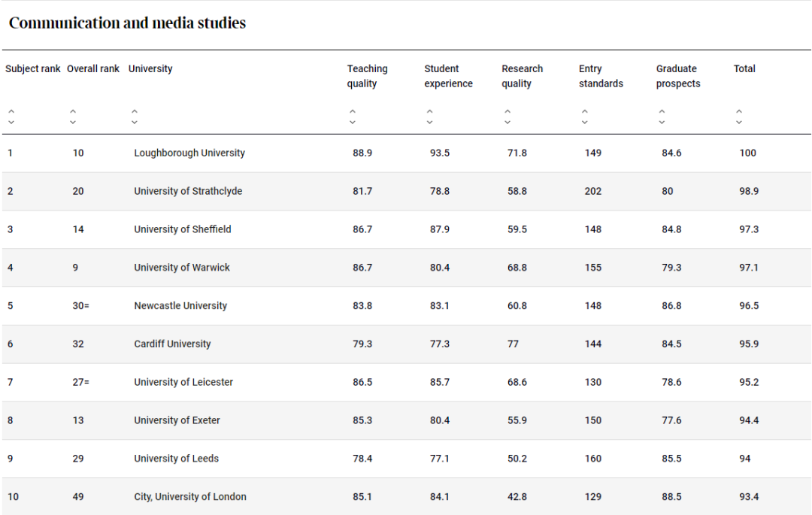The width and height of the screenshot is (812, 515).
Task: Click the Graduate prospects column header
Action: pos(678,76)
